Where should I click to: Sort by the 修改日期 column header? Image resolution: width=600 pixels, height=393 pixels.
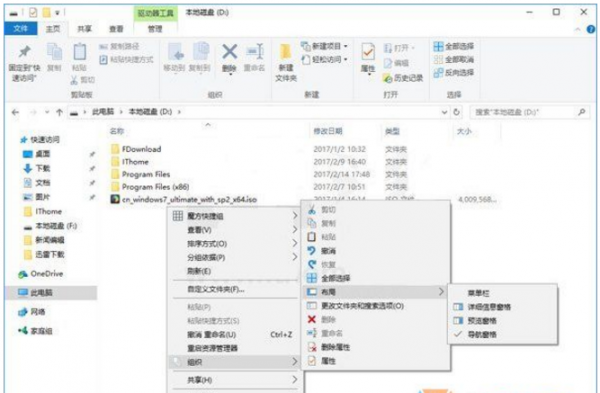tap(328, 131)
